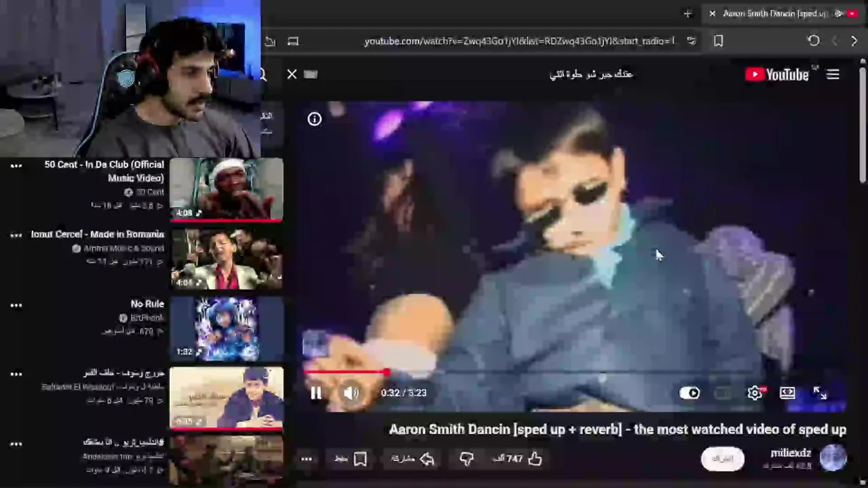868x488 pixels.
Task: Open the on-screen keyboard icon in search
Action: 311,75
